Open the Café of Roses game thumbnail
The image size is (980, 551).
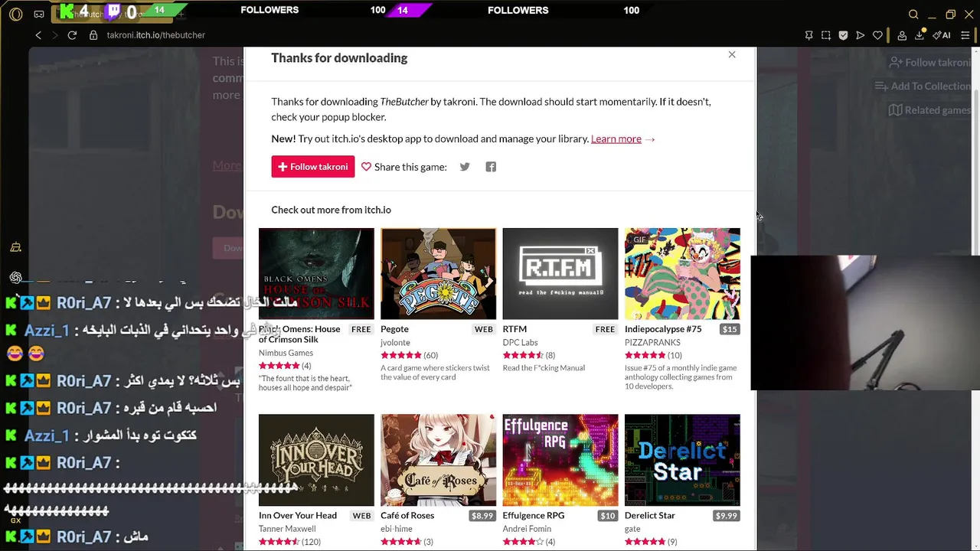click(438, 460)
